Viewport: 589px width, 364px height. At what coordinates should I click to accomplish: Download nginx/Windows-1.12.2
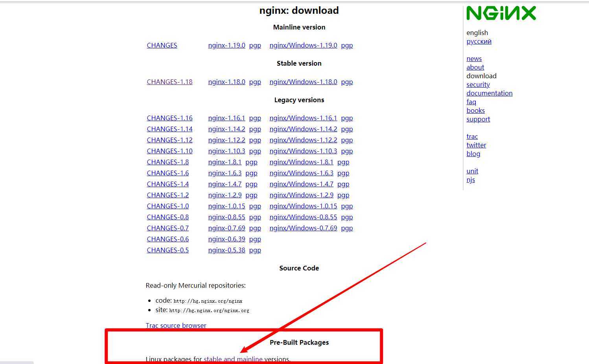coord(303,140)
